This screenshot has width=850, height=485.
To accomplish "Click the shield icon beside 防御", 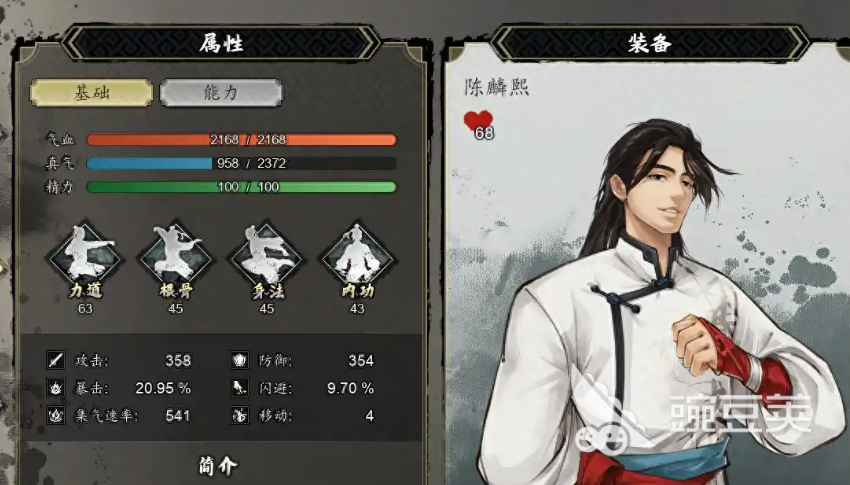I will click(239, 360).
